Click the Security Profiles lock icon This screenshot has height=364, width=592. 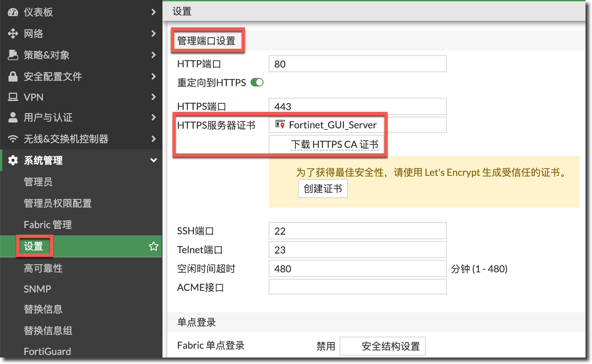click(x=13, y=76)
